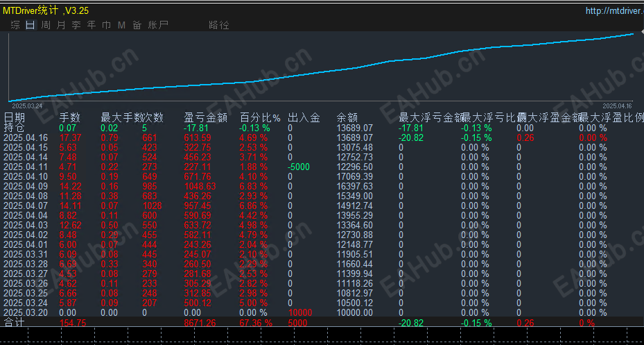Click the total percentage 67.36 %

(256, 323)
